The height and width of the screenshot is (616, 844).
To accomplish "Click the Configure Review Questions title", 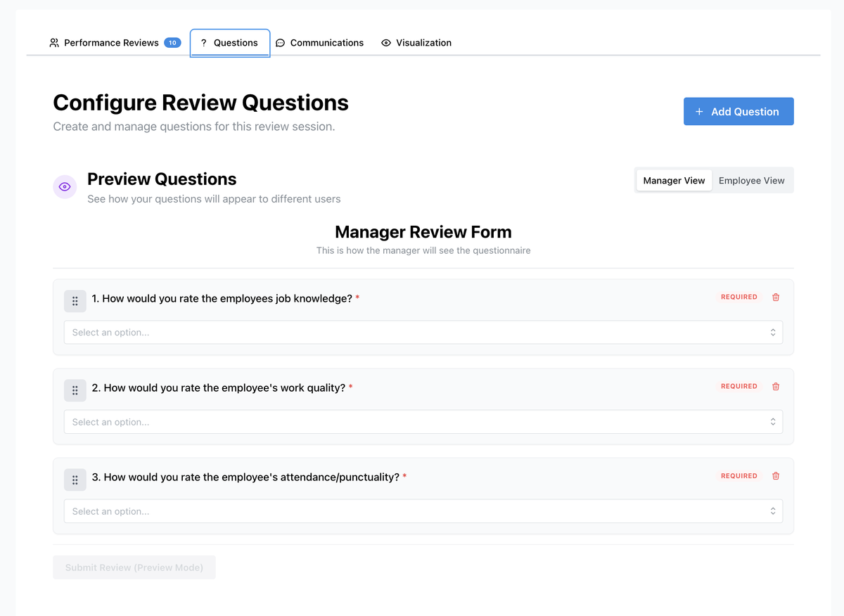I will tap(201, 103).
